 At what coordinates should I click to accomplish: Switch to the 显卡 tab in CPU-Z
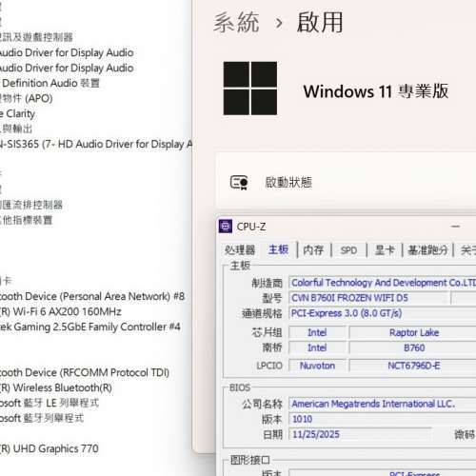[385, 250]
